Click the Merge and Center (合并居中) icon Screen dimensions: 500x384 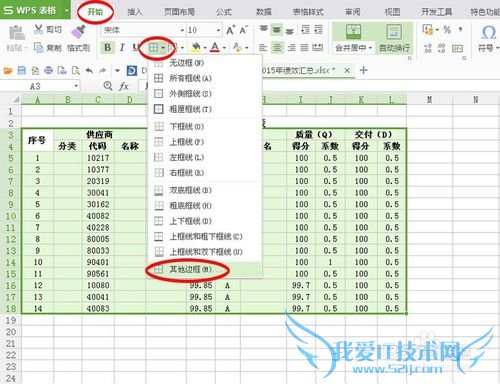[x=353, y=32]
